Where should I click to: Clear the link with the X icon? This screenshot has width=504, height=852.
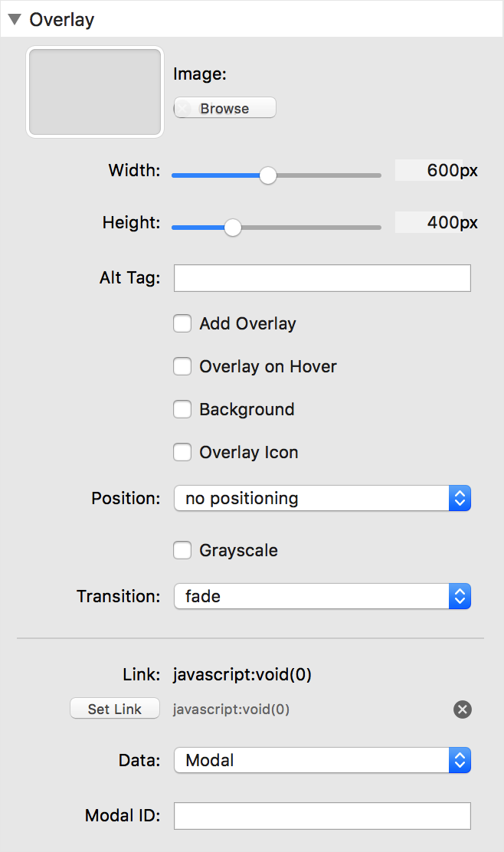tap(462, 709)
